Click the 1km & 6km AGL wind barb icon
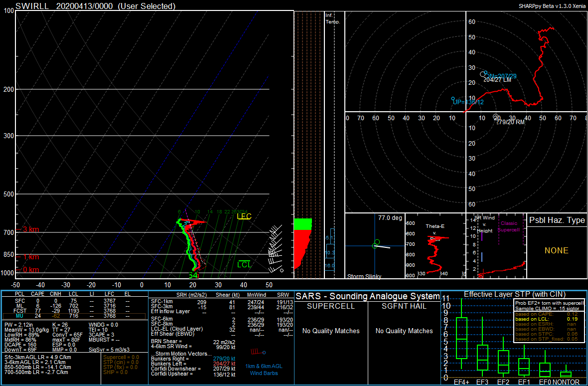 [x=258, y=352]
